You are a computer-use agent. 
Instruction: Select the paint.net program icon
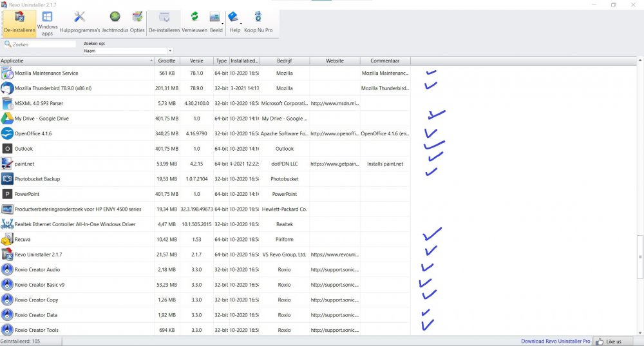point(7,164)
